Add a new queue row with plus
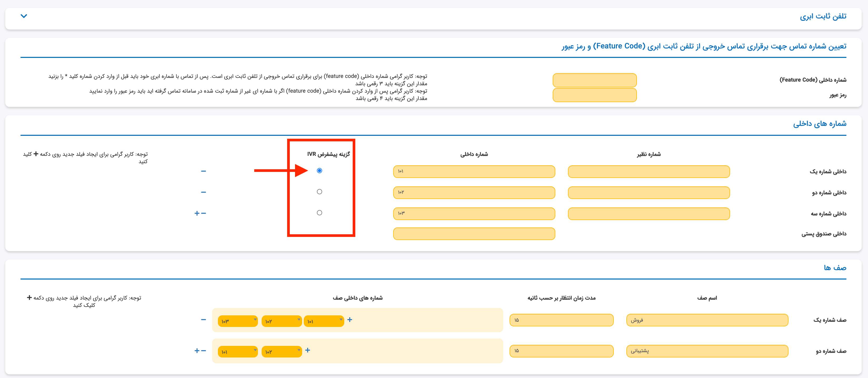This screenshot has width=868, height=378. [x=197, y=351]
